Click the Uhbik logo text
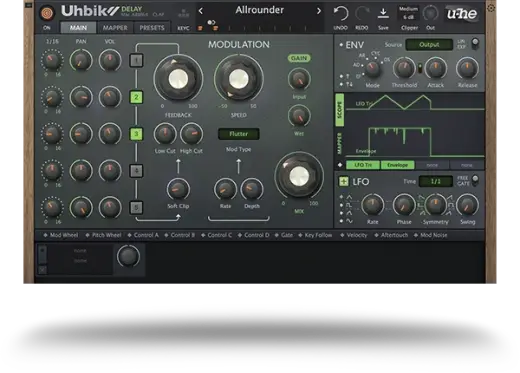The width and height of the screenshot is (520, 373). [90, 11]
